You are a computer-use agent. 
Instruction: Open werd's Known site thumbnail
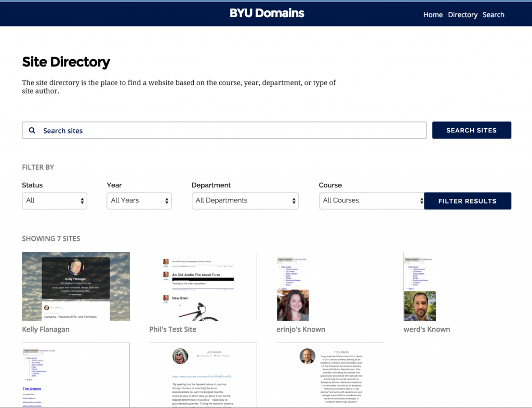pos(457,287)
